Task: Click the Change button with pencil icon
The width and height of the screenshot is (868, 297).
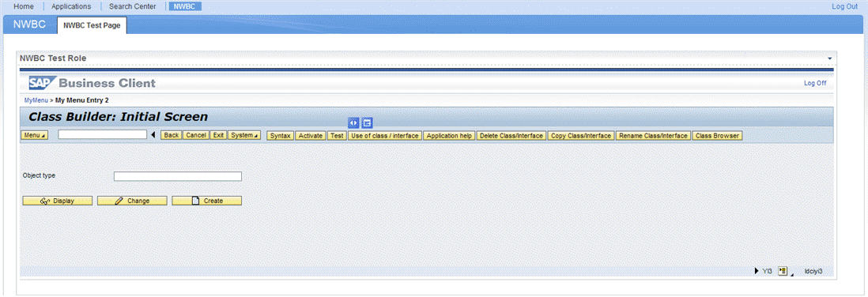Action: pos(132,201)
